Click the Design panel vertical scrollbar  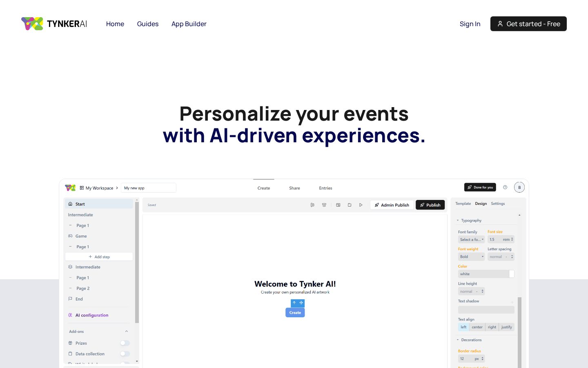[x=519, y=332]
